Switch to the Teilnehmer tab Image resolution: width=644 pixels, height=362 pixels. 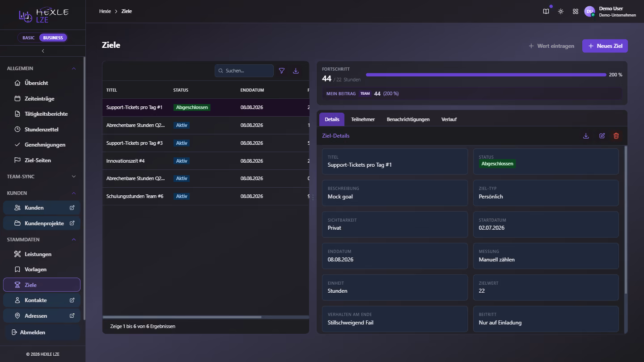click(x=363, y=119)
